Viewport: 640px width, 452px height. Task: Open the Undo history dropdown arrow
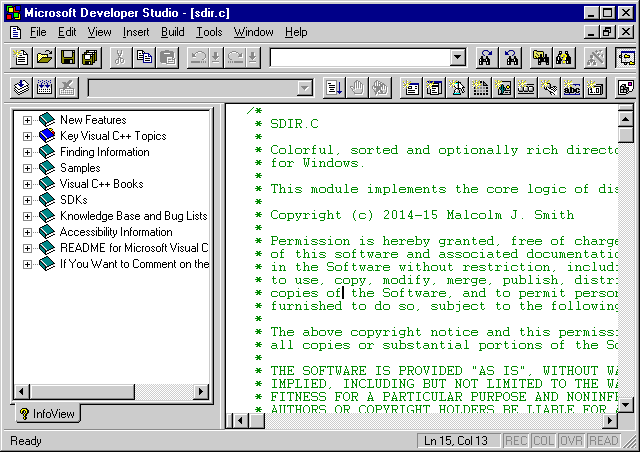click(x=216, y=58)
